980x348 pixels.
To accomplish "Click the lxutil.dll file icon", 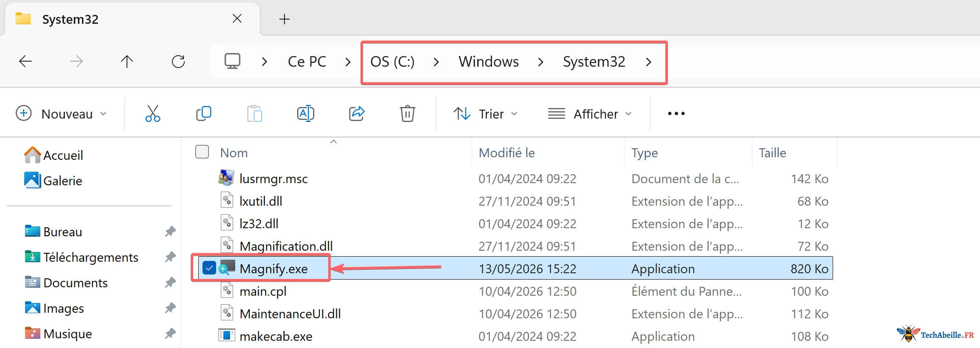I will 227,200.
